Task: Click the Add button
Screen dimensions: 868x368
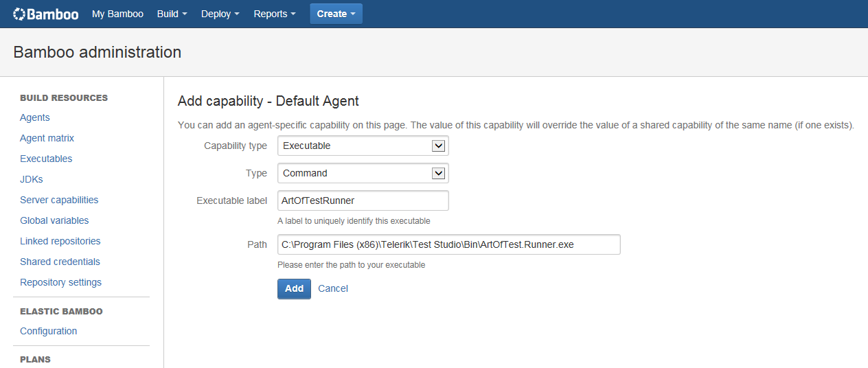Action: pos(294,289)
